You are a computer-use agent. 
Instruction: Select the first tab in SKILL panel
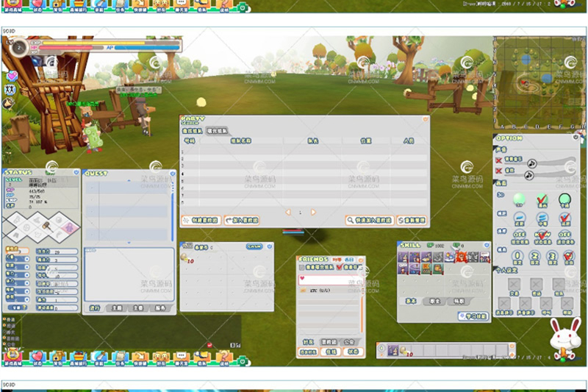point(411,301)
